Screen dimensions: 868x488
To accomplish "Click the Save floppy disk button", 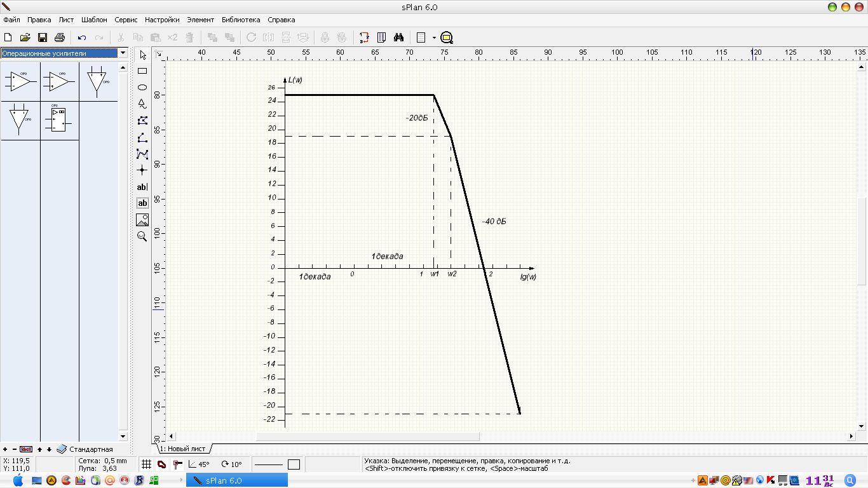I will [x=43, y=37].
